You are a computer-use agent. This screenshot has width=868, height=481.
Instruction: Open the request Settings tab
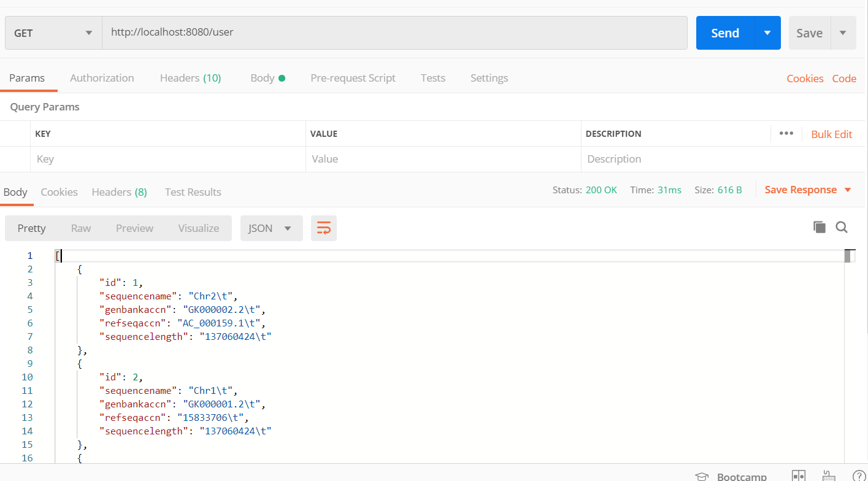[x=489, y=78]
